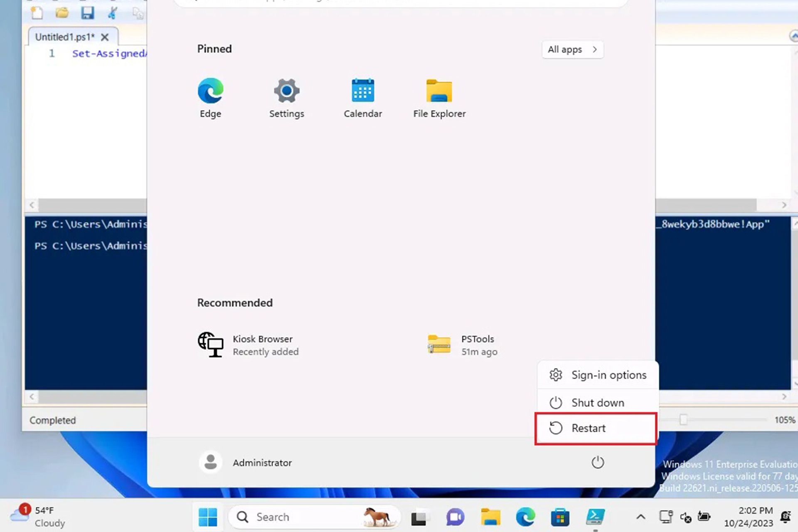798x532 pixels.
Task: Click the muted volume tray icon
Action: click(x=685, y=517)
